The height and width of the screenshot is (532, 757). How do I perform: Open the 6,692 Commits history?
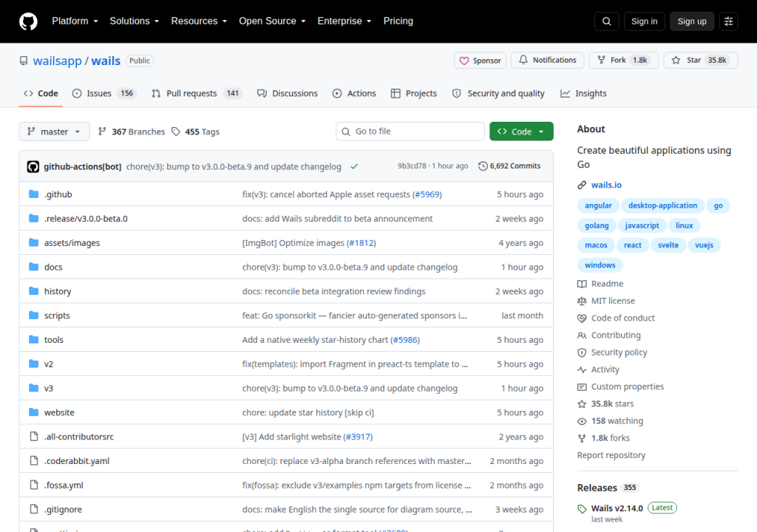509,166
